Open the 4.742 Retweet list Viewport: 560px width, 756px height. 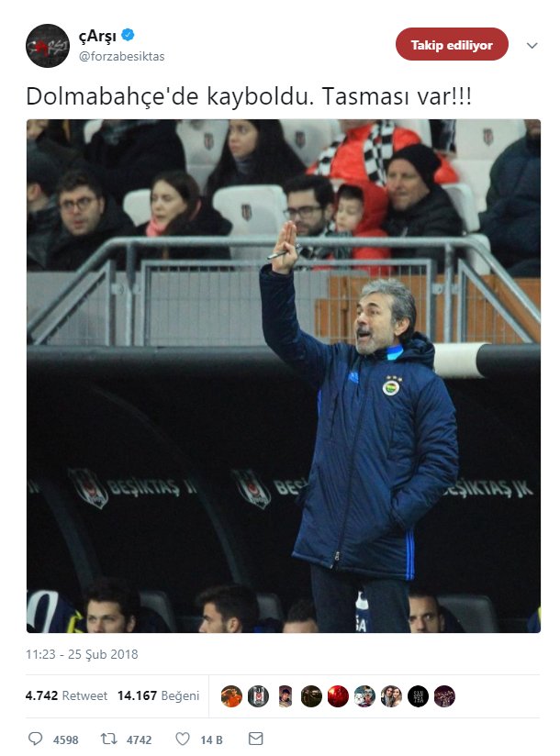pos(66,695)
